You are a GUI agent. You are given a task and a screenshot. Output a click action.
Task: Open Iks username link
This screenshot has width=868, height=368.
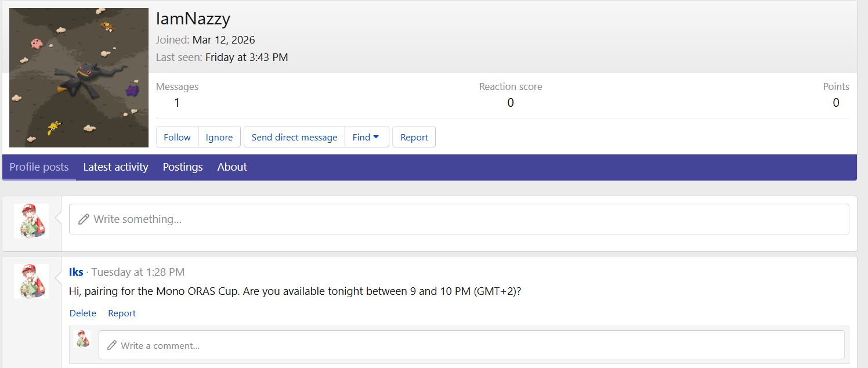pyautogui.click(x=76, y=272)
